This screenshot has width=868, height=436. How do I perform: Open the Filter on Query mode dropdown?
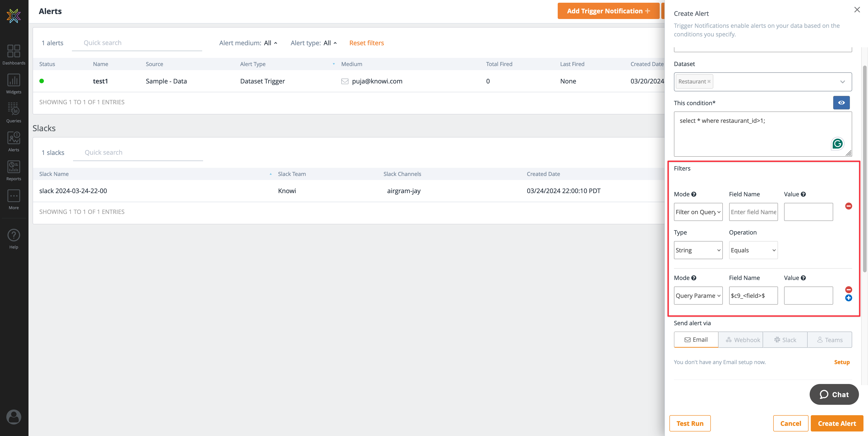pyautogui.click(x=698, y=212)
